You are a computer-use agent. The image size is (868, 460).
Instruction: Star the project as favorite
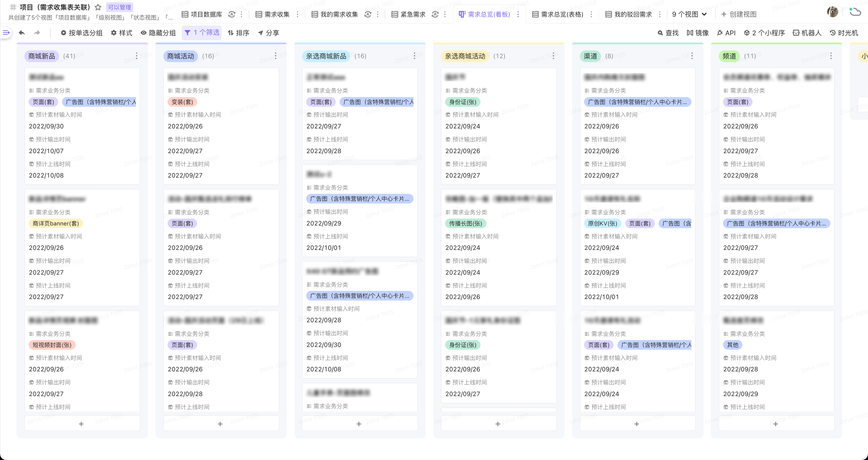click(98, 7)
